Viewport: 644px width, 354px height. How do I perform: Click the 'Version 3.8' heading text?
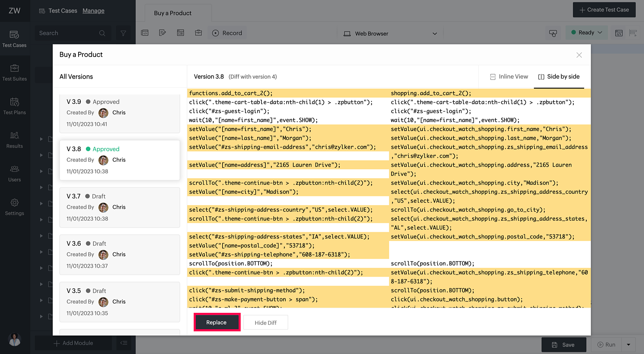tap(209, 77)
